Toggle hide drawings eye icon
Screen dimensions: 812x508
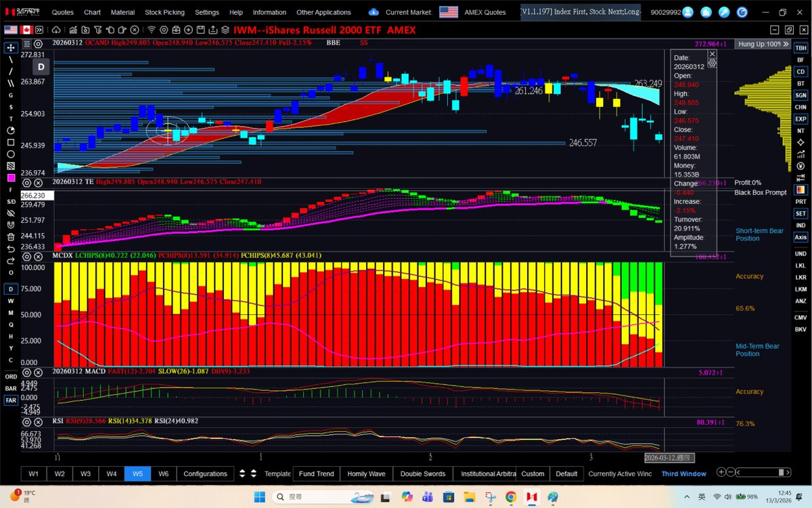coord(11,213)
